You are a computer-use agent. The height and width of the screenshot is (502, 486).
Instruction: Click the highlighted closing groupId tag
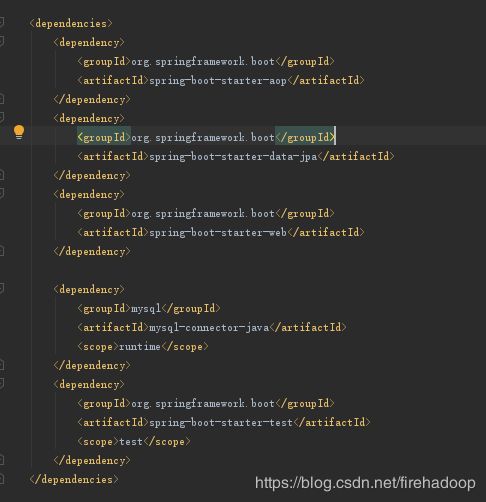tap(305, 137)
